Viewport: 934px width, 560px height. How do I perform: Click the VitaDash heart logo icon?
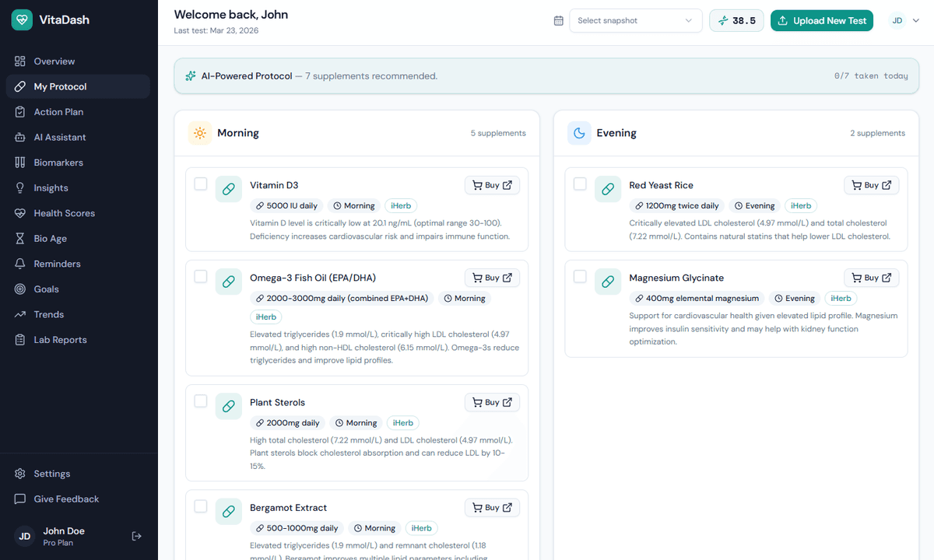point(23,19)
